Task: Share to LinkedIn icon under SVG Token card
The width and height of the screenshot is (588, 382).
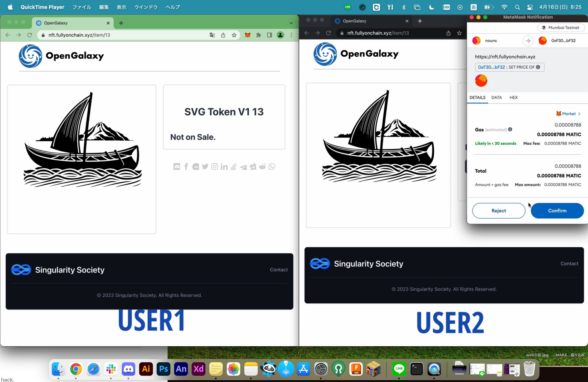Action: click(x=224, y=167)
